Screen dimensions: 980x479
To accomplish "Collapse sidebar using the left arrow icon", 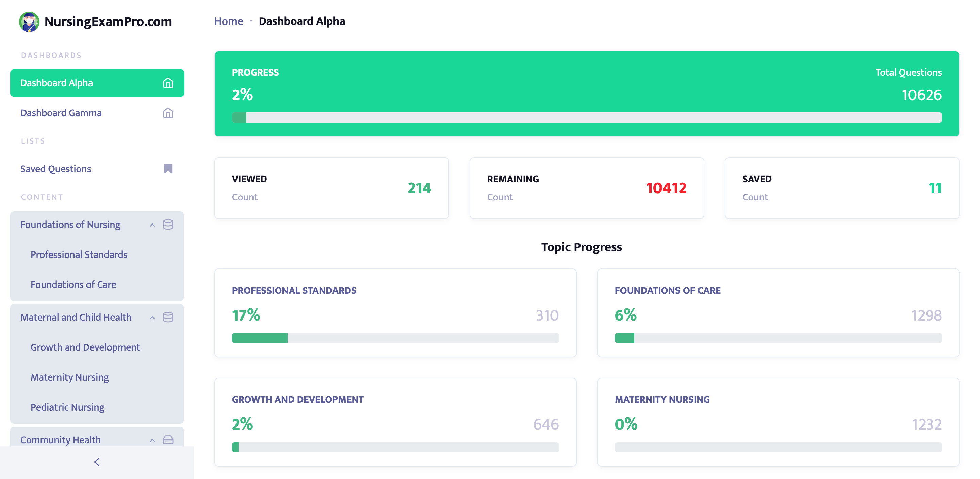I will pyautogui.click(x=97, y=462).
